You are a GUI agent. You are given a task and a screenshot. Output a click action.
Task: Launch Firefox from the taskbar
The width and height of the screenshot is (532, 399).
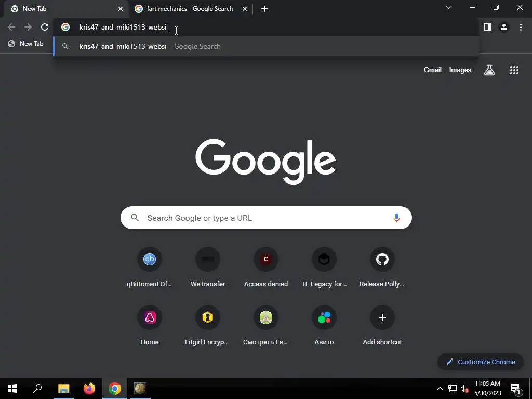click(89, 389)
